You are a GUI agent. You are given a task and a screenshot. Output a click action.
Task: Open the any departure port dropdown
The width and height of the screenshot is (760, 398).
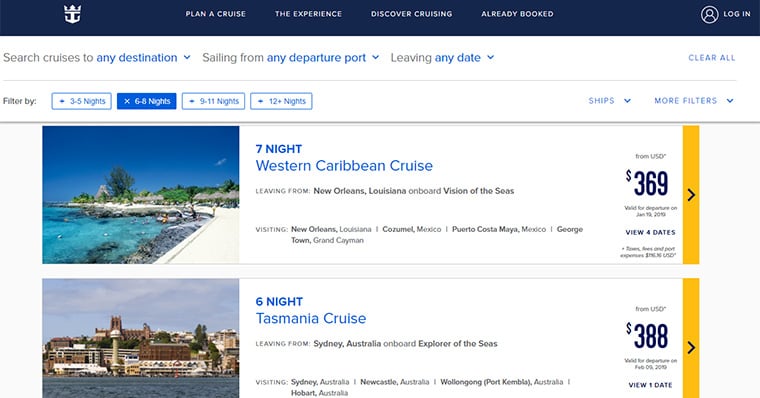[323, 58]
